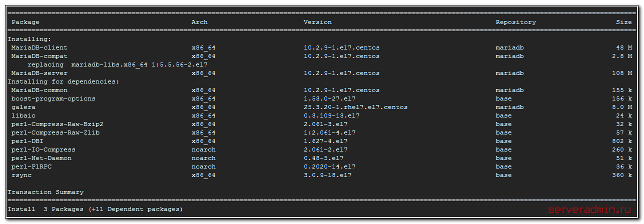Click the MariaDB-common dependency name
The width and height of the screenshot is (644, 224).
click(x=39, y=90)
